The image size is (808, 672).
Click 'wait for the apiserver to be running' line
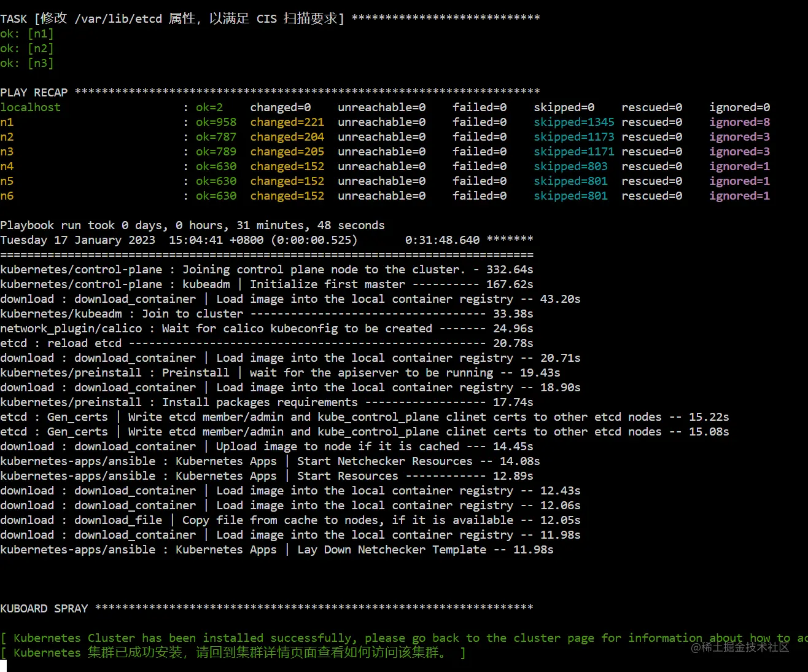click(280, 373)
